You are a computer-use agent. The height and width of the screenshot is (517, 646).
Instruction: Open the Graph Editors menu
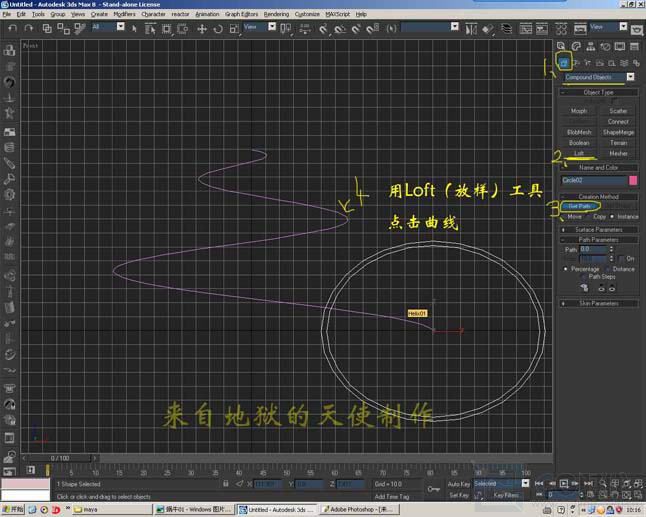coord(241,14)
